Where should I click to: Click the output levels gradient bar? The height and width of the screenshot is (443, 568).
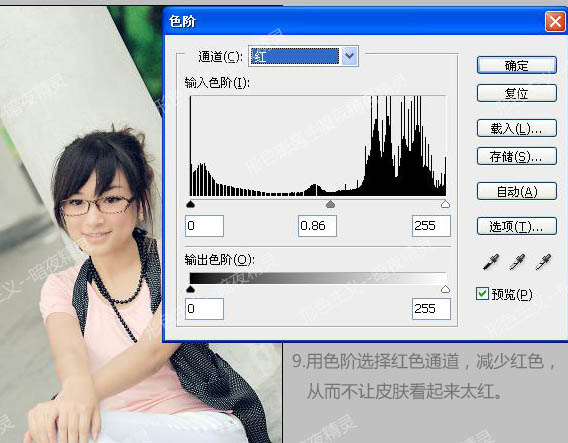pyautogui.click(x=318, y=278)
